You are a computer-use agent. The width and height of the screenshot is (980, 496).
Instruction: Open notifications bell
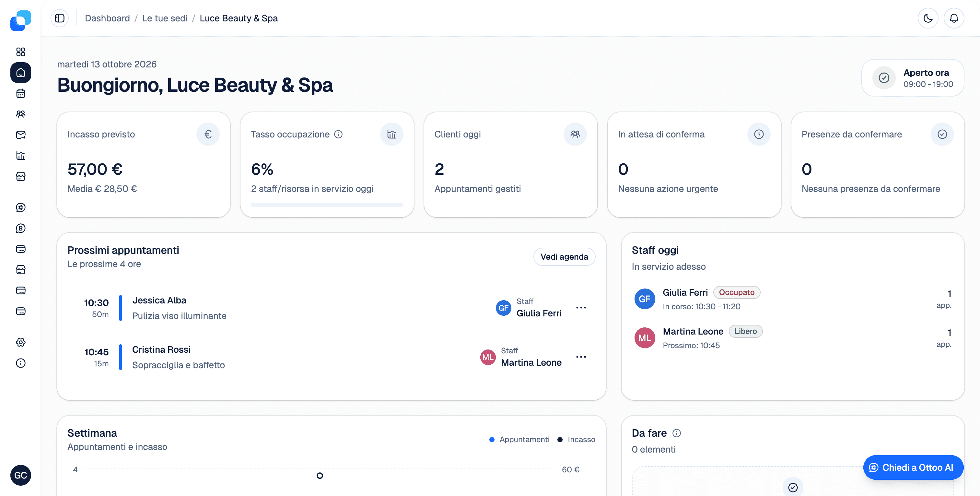pos(954,18)
